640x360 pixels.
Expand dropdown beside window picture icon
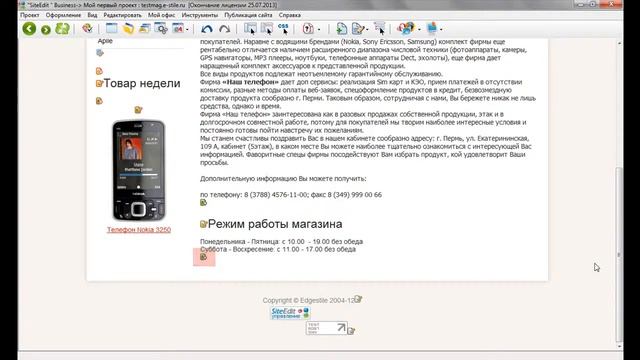pos(187,29)
